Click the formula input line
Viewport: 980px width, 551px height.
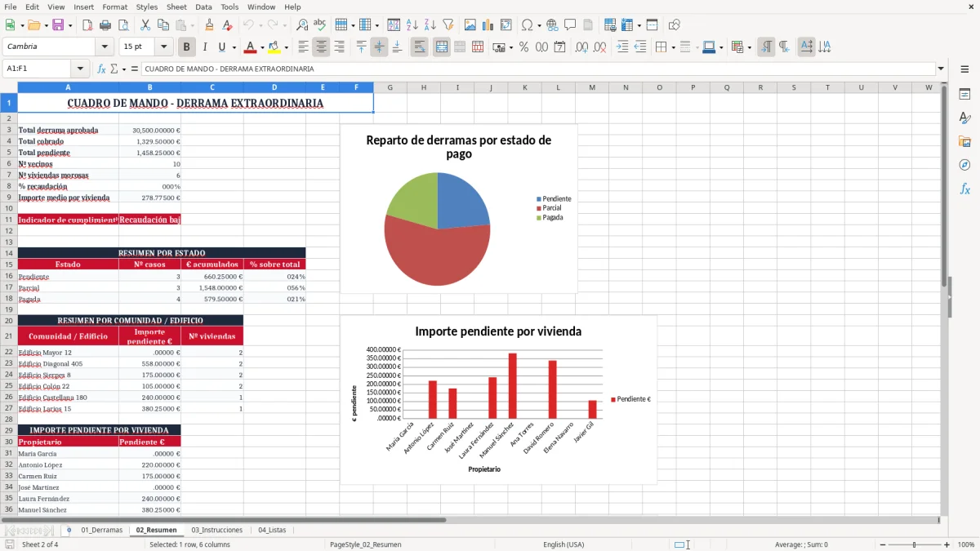538,69
